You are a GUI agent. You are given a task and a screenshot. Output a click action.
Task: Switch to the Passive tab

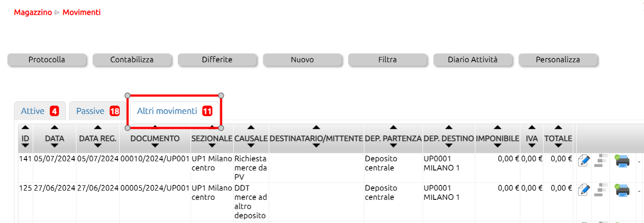click(x=98, y=111)
